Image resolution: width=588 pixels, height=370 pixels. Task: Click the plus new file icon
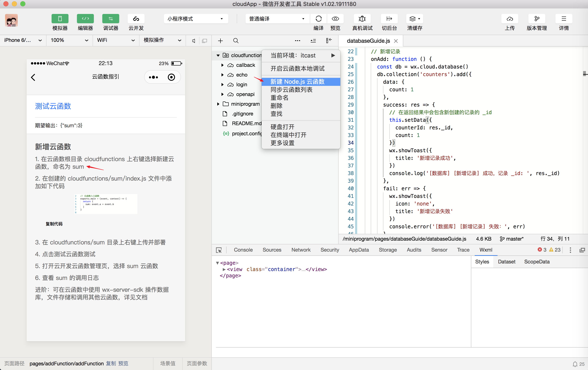click(x=220, y=41)
